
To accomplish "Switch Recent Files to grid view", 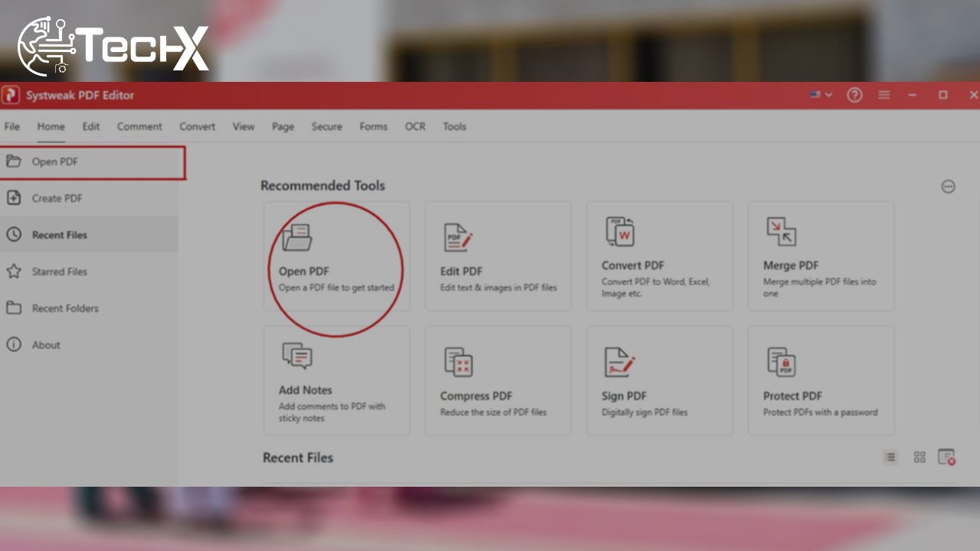I will (920, 457).
